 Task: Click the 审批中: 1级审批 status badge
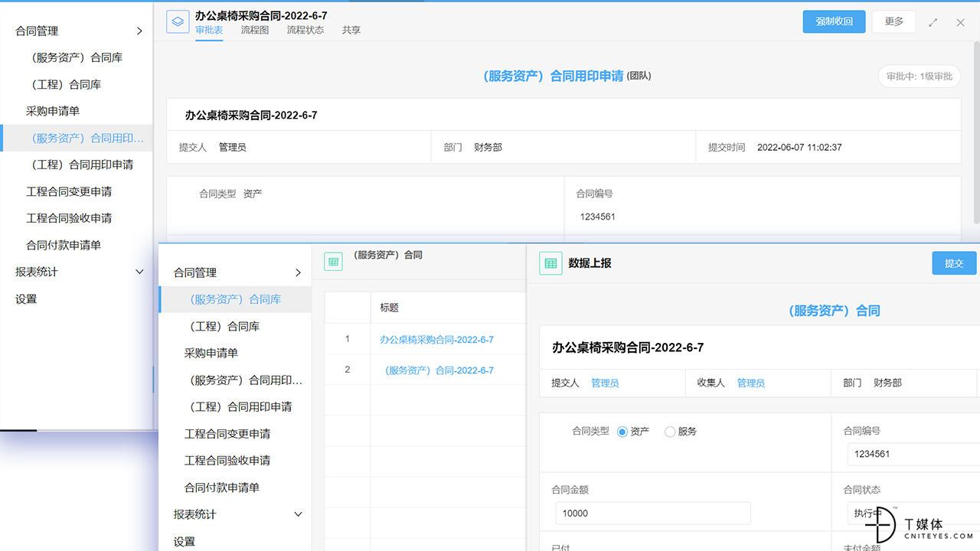[920, 76]
